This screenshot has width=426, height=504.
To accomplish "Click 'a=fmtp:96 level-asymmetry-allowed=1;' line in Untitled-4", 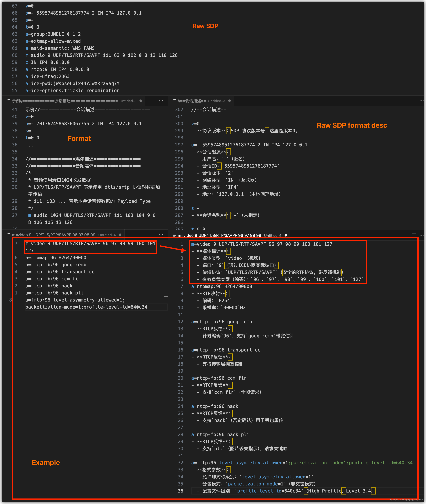I will click(x=86, y=303).
